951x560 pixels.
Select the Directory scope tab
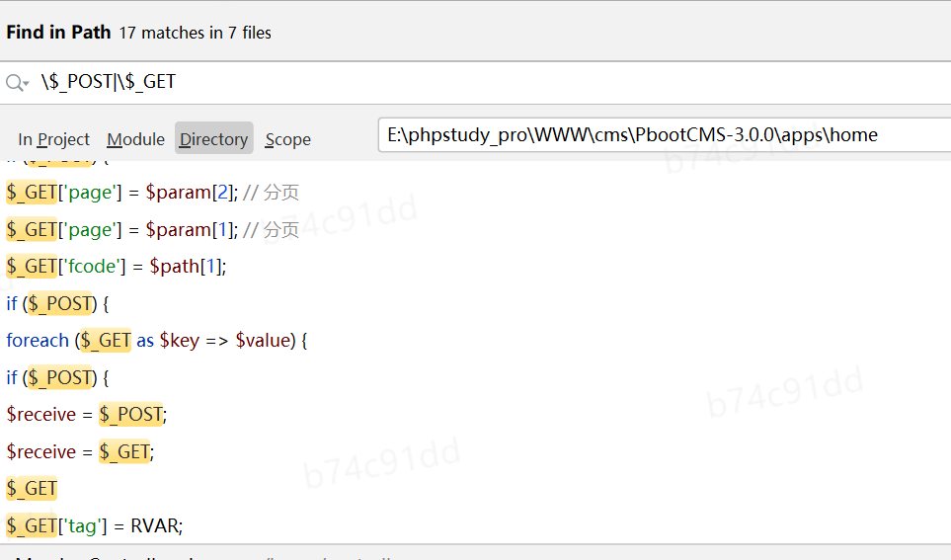(213, 139)
